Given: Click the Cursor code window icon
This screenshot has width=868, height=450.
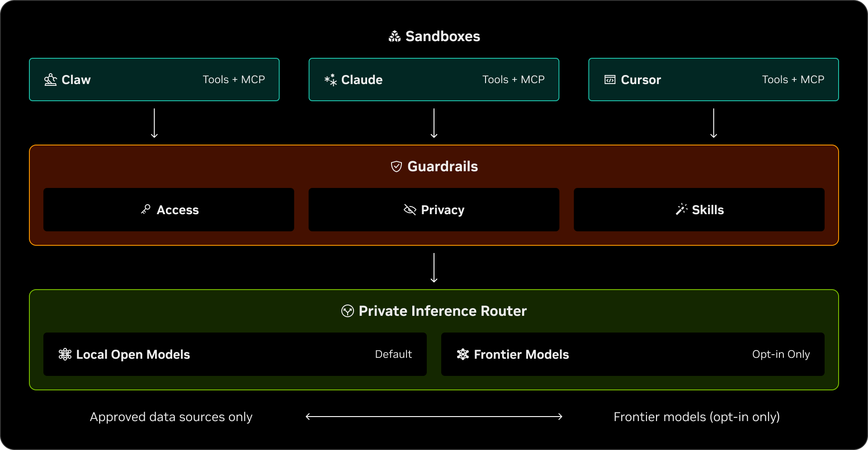Looking at the screenshot, I should (610, 80).
